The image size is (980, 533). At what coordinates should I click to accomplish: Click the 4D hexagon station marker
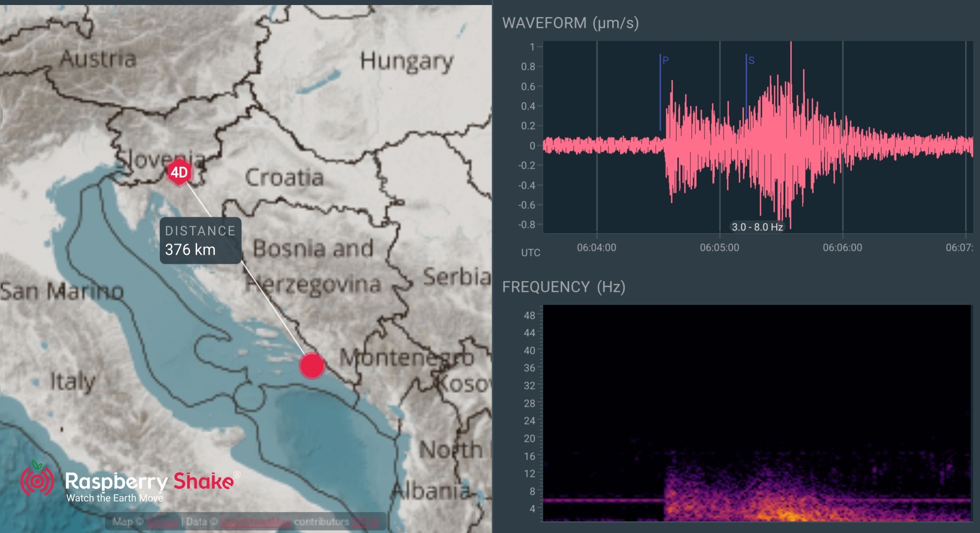(179, 172)
